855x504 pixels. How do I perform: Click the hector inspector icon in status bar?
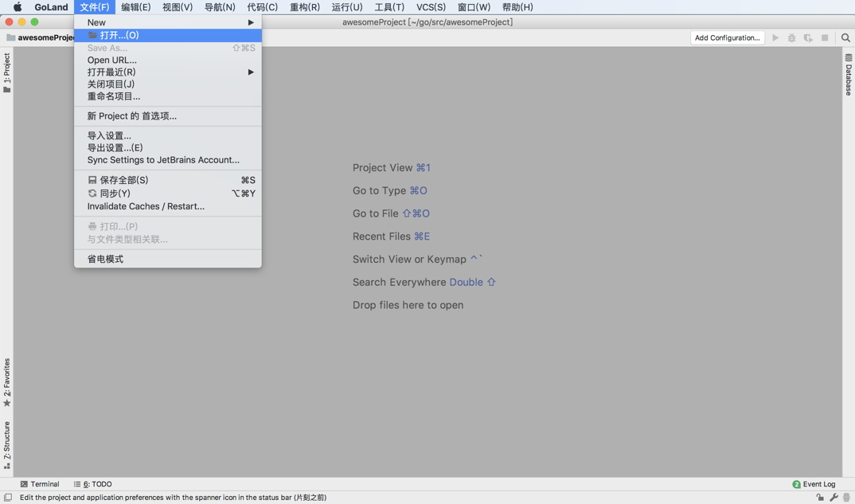tap(847, 498)
